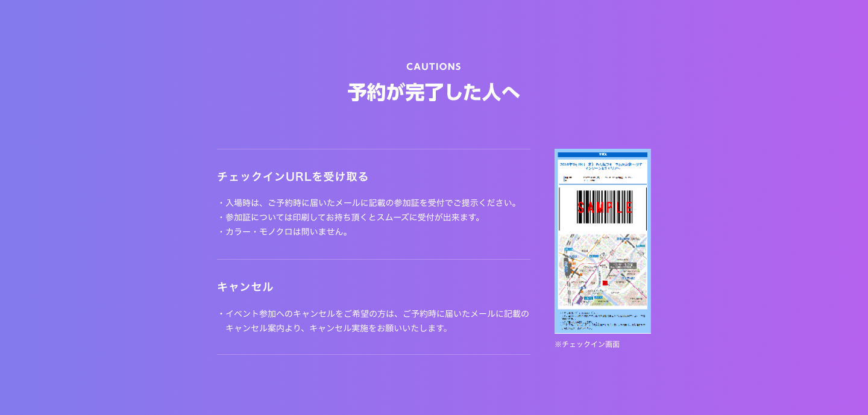Click the キャンセル section heading
Viewport: 868px width, 415px height.
tap(245, 287)
